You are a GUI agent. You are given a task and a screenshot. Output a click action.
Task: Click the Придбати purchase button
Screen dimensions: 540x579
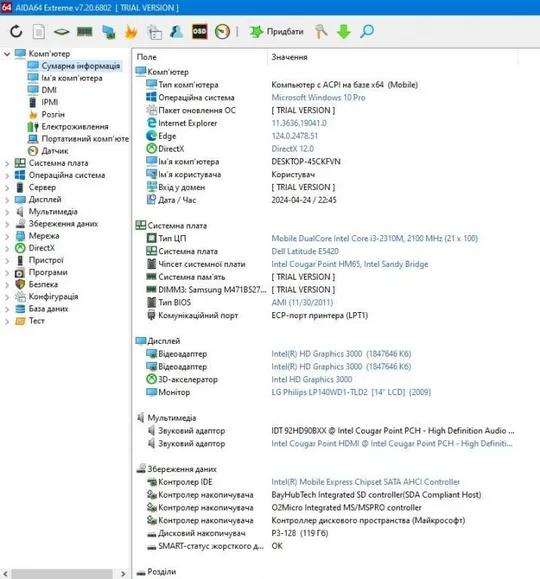pos(276,32)
